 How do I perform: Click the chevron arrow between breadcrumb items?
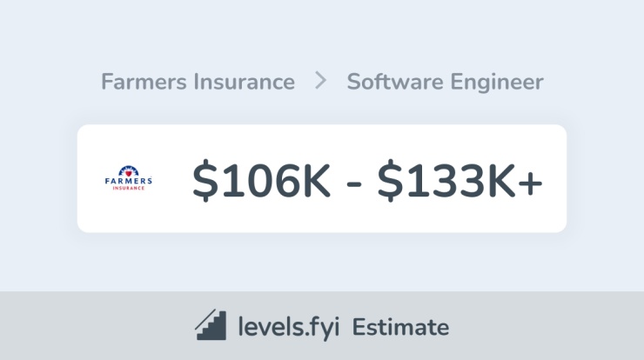320,80
